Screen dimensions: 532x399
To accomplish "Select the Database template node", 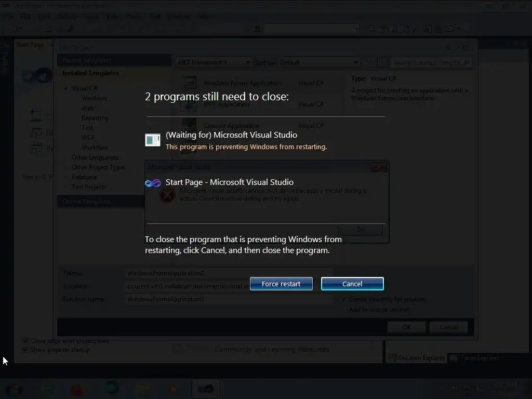I will coord(84,177).
